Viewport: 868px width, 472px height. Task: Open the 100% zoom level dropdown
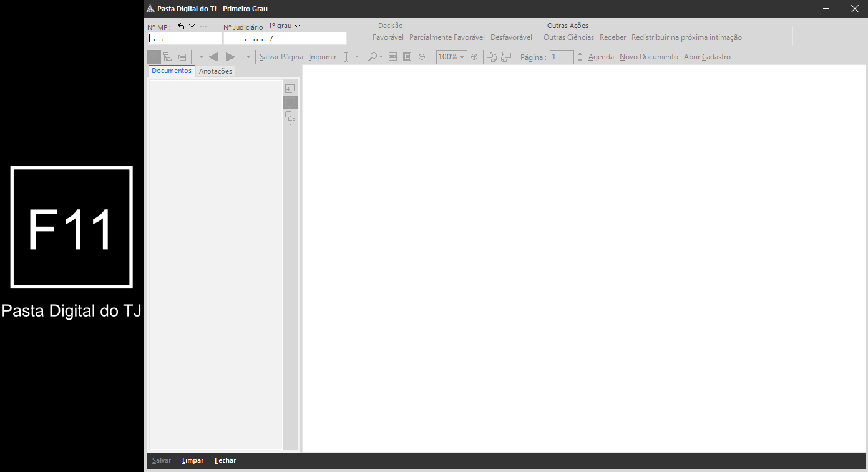[452, 57]
